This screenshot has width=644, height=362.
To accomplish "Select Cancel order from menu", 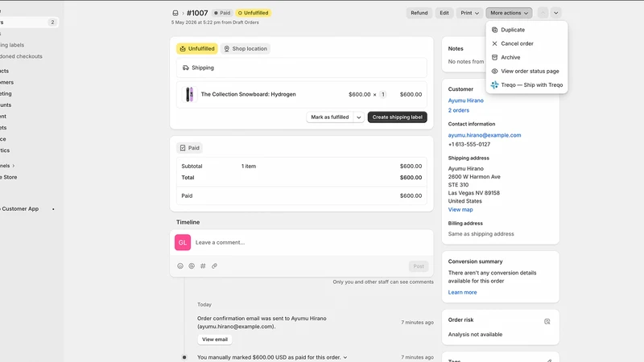I will (526, 43).
